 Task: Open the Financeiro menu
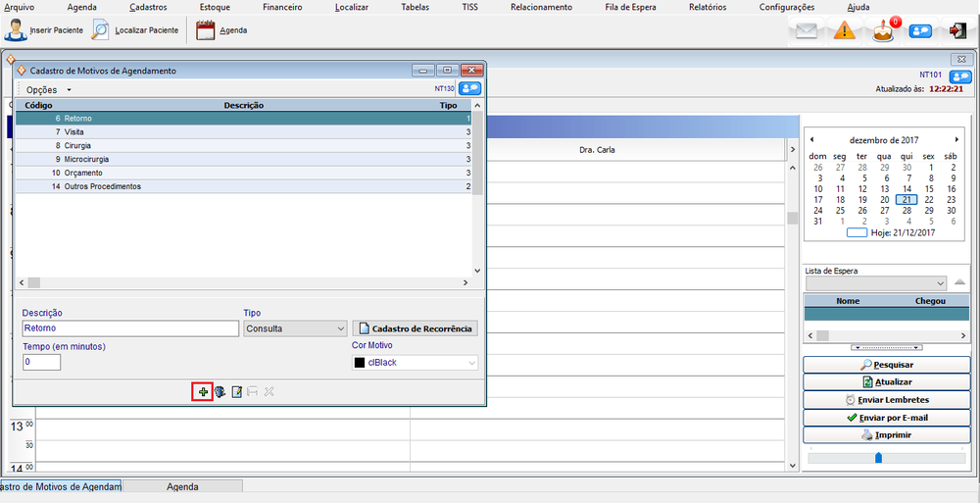[282, 7]
